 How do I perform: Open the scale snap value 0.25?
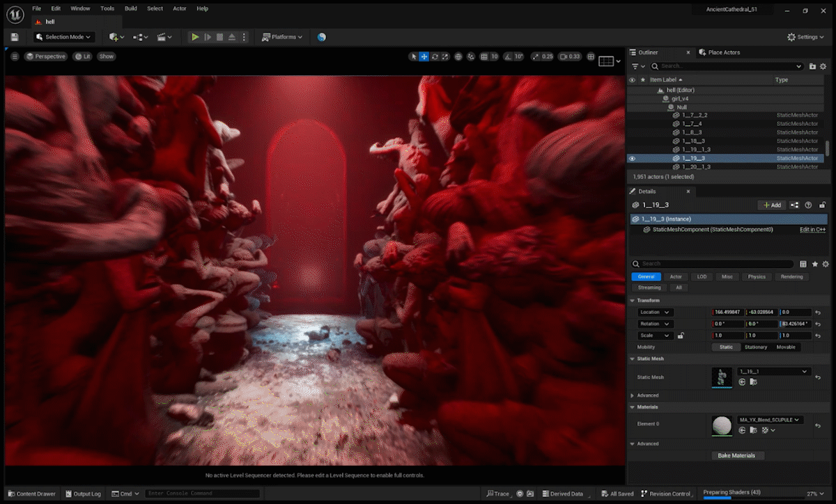tap(548, 56)
